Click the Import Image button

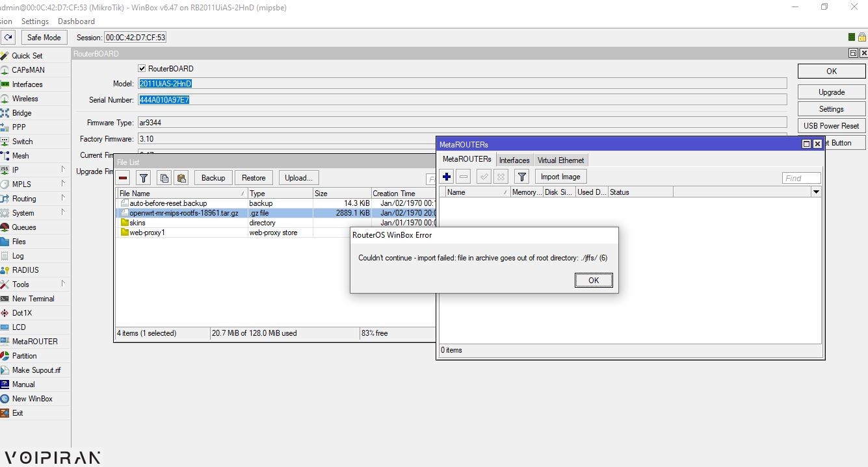(x=560, y=177)
